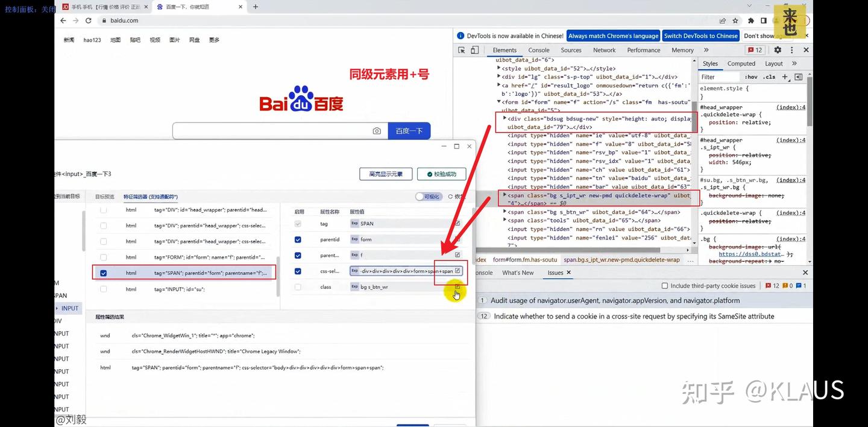
Task: Show more Styles sidebar tabs chevron
Action: [x=794, y=63]
